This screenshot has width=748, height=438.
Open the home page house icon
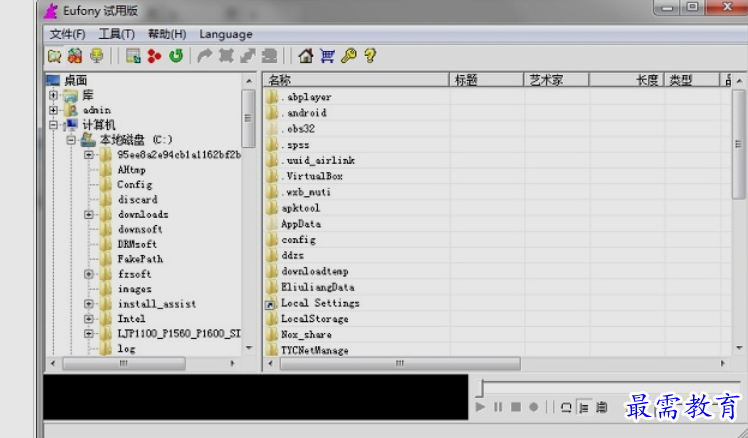(x=305, y=56)
